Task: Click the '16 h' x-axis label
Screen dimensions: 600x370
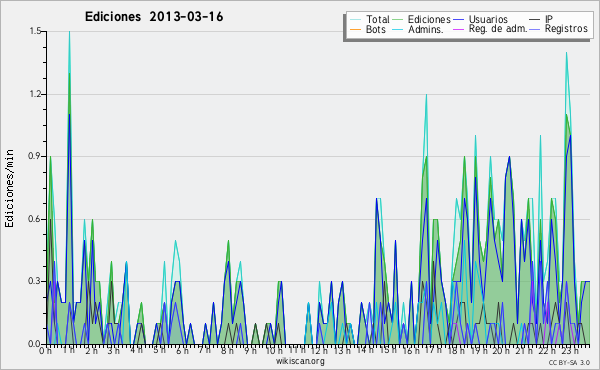Action: point(411,351)
